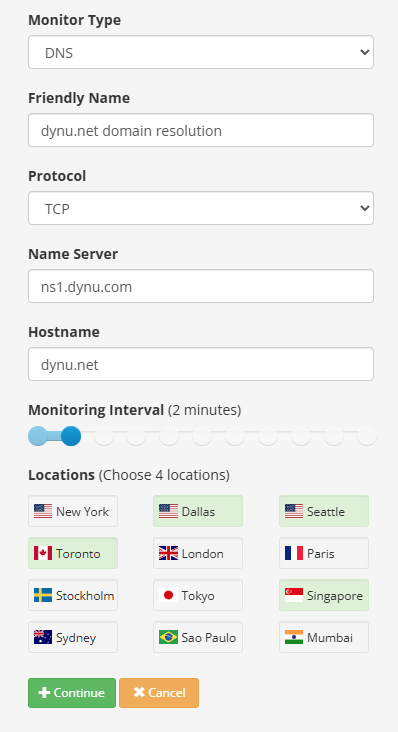Set the interval to the third slider stop

click(104, 436)
